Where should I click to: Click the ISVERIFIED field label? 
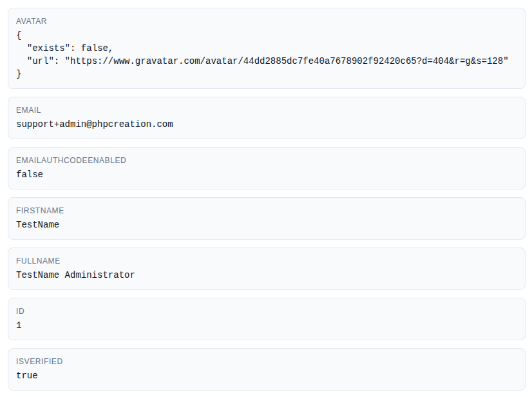click(39, 362)
